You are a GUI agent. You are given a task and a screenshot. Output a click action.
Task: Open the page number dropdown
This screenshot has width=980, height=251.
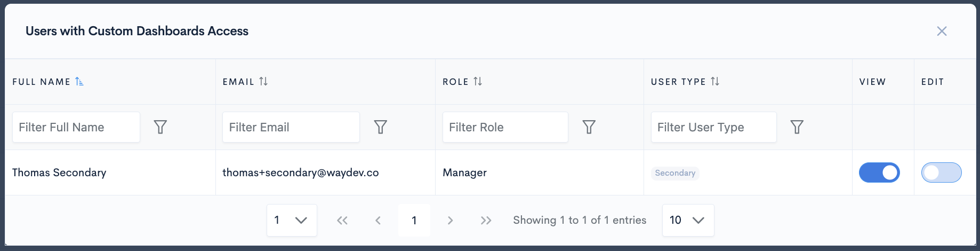coord(291,220)
